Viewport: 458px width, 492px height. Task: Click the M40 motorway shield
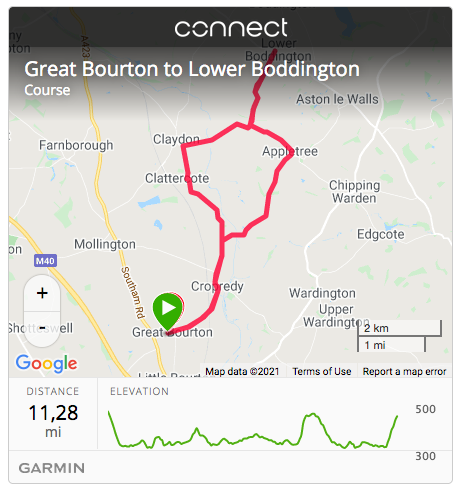pos(45,261)
